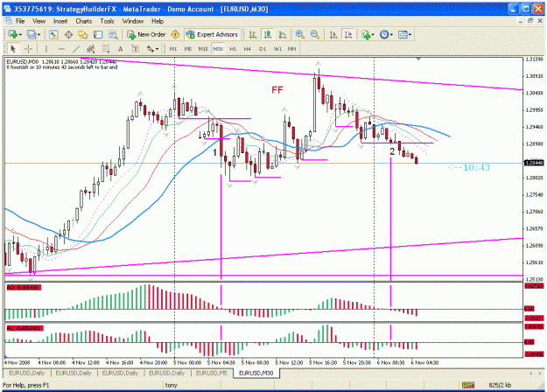The width and height of the screenshot is (547, 392).
Task: Open the Profiles toolbar icon
Action: point(32,34)
